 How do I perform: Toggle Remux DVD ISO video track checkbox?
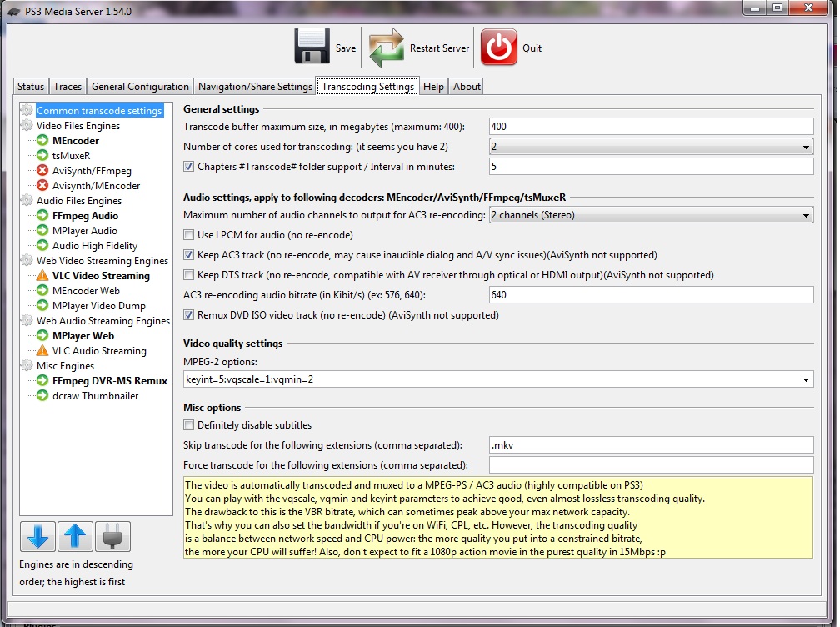coord(188,315)
